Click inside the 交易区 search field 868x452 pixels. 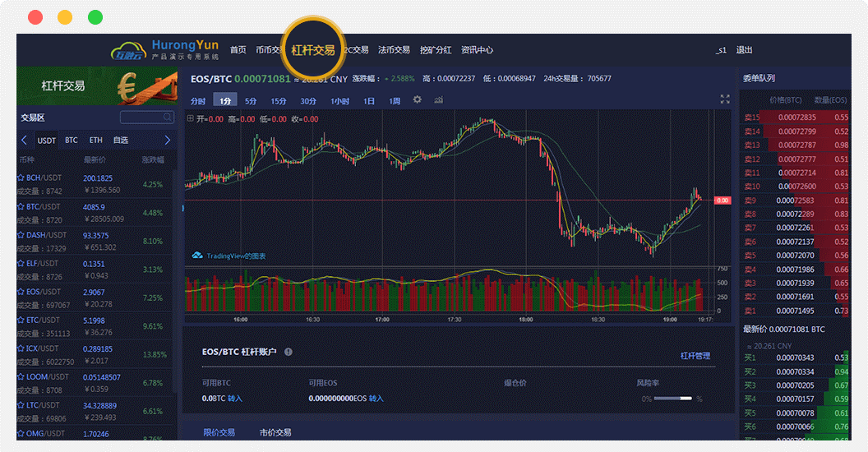[x=146, y=118]
